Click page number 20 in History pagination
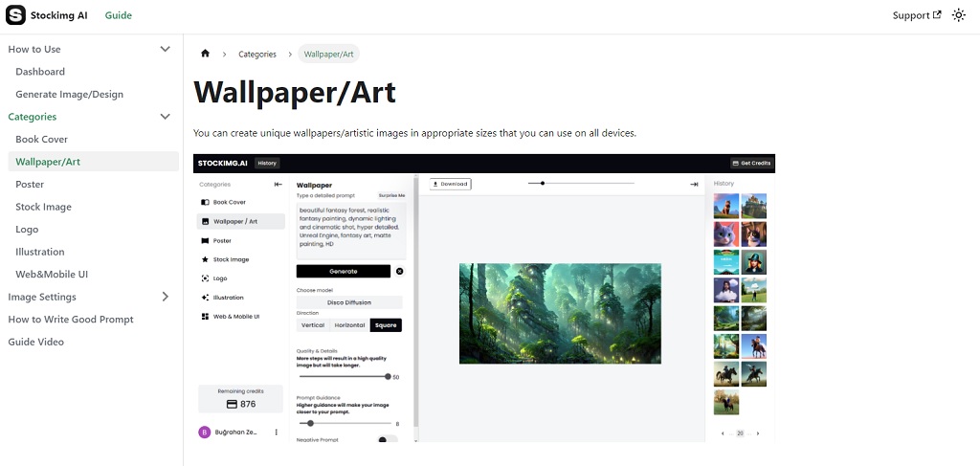This screenshot has height=466, width=980. 740,433
